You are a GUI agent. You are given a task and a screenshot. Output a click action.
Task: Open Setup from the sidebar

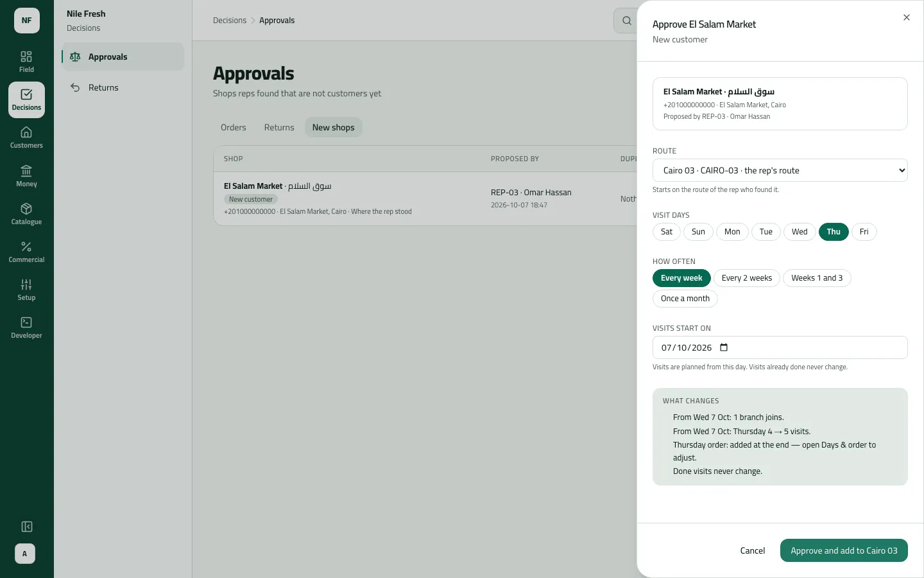coord(26,290)
